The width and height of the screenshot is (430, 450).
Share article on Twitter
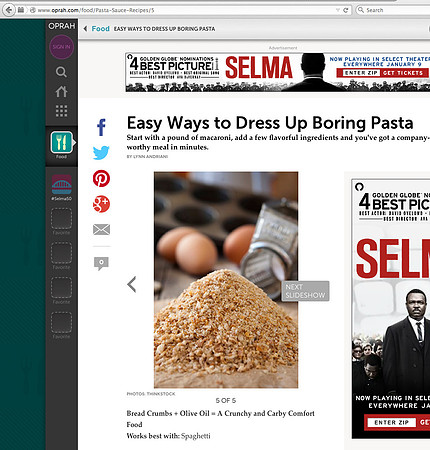[101, 153]
